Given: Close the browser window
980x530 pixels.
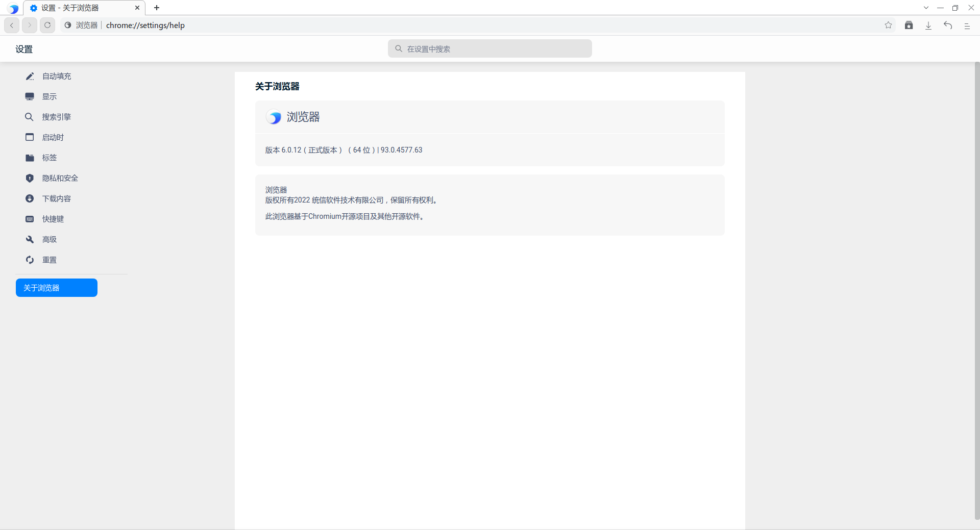Looking at the screenshot, I should pos(971,8).
